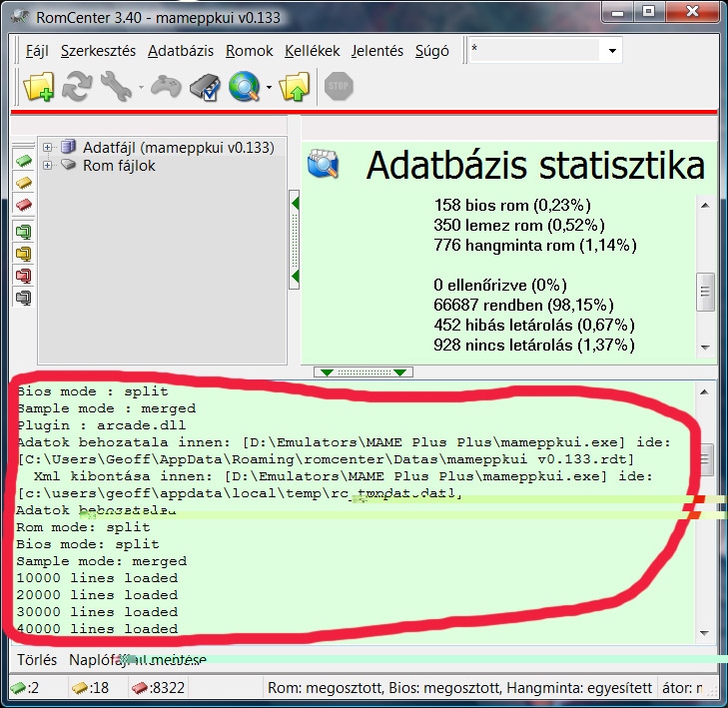Open the globe search dropdown arrow
Viewport: 728px width, 708px height.
pos(269,87)
